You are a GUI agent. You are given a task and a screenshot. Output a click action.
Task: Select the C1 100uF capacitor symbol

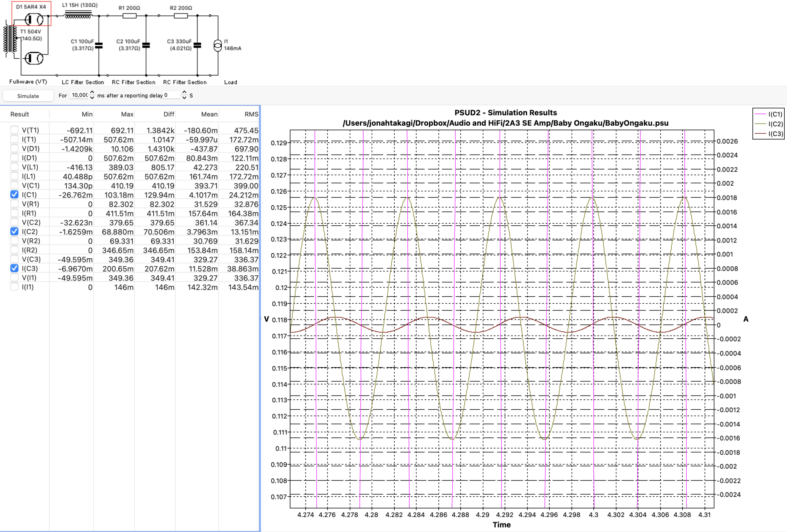click(x=99, y=45)
